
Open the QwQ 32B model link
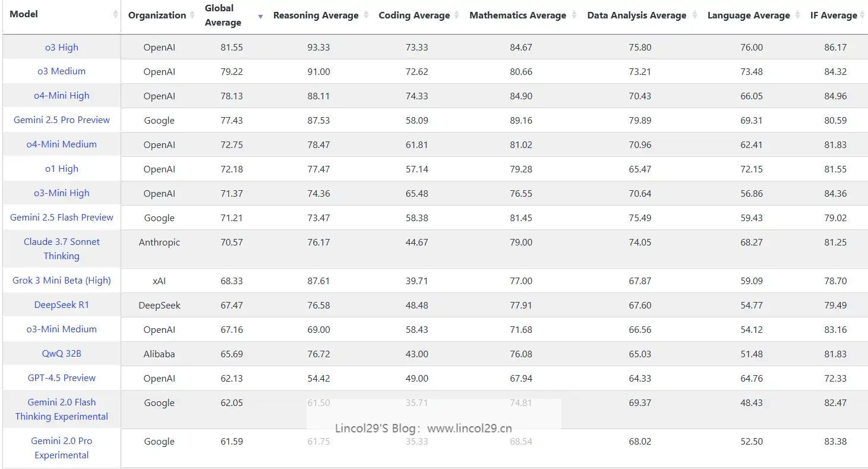tap(62, 354)
